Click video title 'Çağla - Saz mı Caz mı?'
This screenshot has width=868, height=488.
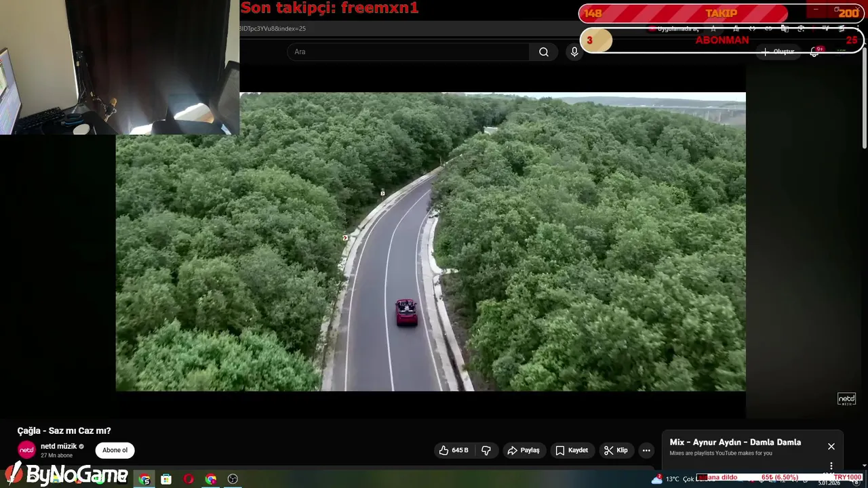(64, 430)
